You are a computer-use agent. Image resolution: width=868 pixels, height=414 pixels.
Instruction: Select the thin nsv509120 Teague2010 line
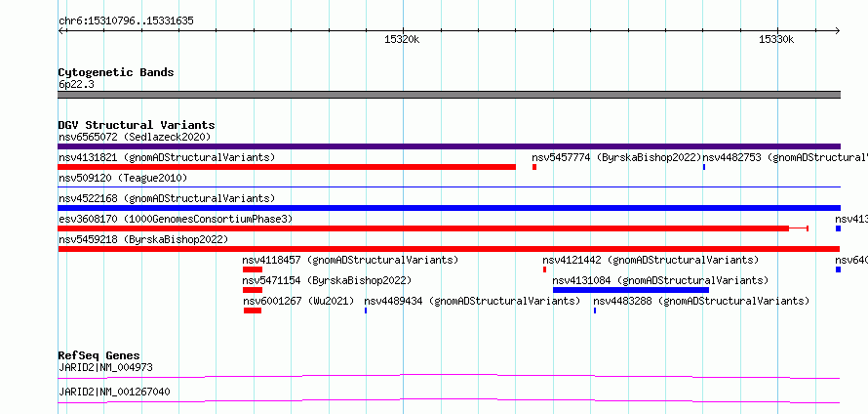(x=449, y=187)
